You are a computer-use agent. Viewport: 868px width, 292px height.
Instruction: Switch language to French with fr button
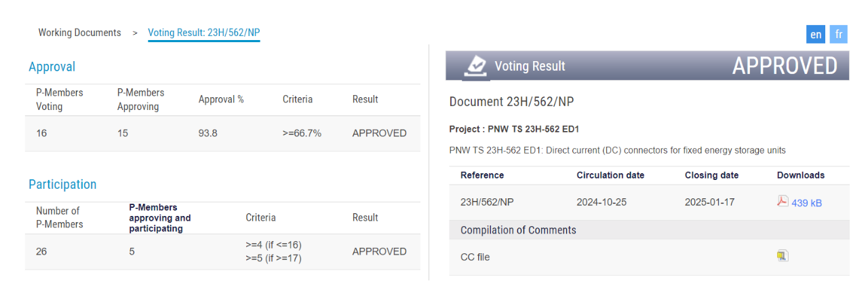tap(839, 35)
